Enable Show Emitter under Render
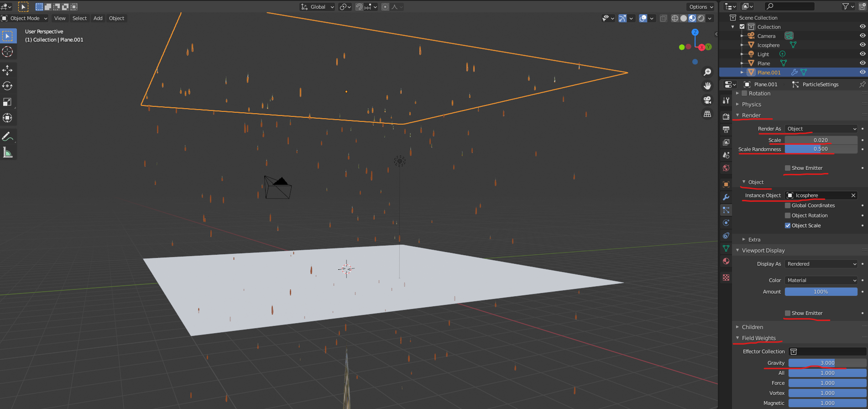This screenshot has width=868, height=409. [788, 168]
